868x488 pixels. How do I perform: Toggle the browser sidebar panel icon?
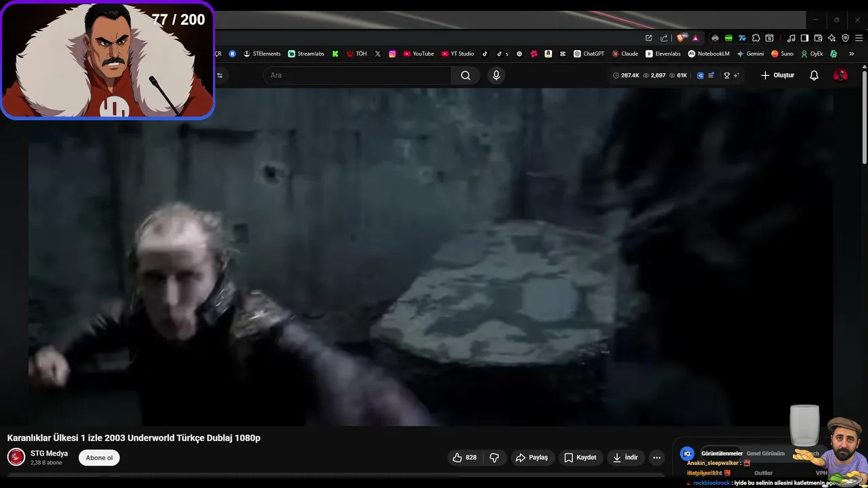(804, 38)
